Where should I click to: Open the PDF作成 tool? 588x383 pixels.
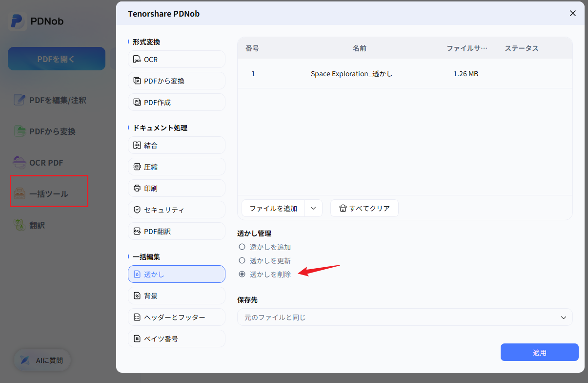click(177, 102)
